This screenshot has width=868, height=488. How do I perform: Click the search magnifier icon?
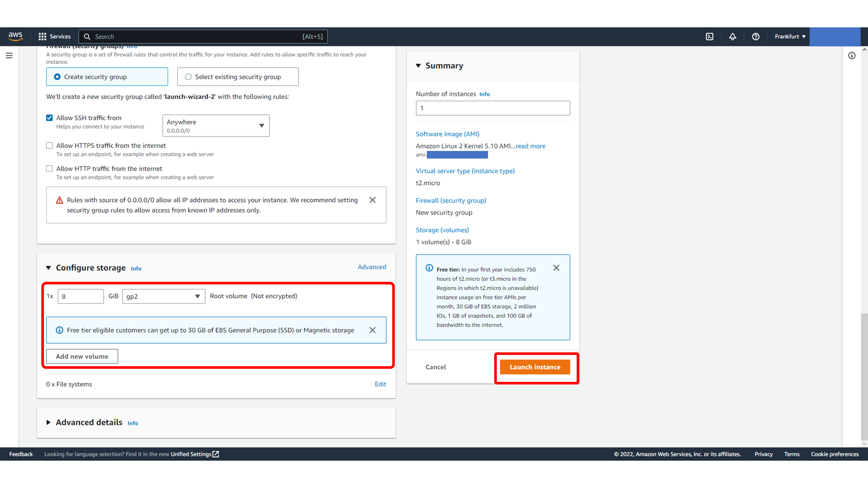[x=87, y=36]
